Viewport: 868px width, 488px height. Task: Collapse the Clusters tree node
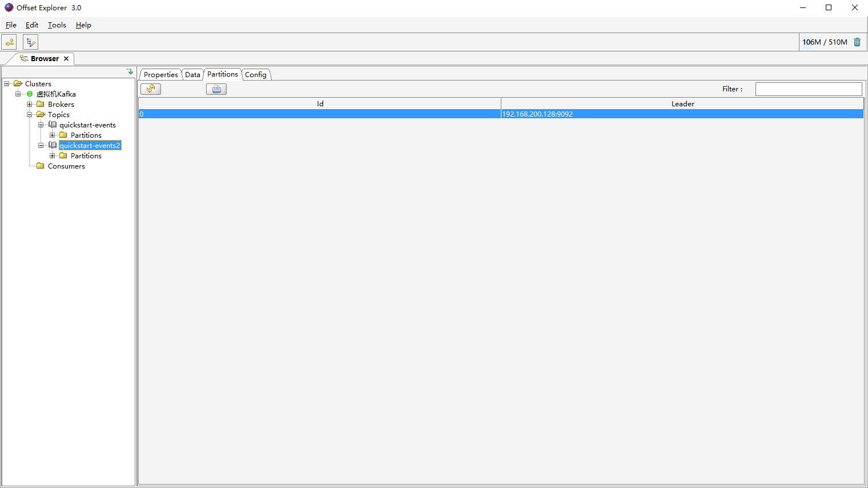tap(7, 83)
